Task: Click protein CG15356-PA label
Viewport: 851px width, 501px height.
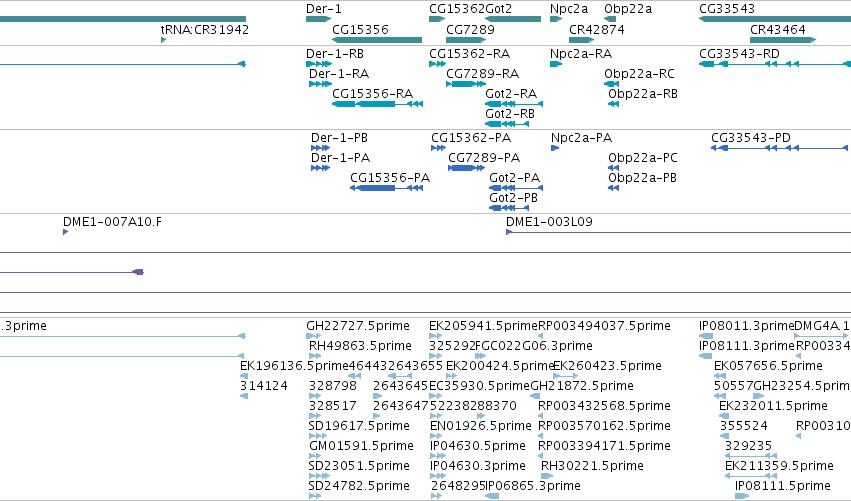Action: tap(390, 178)
